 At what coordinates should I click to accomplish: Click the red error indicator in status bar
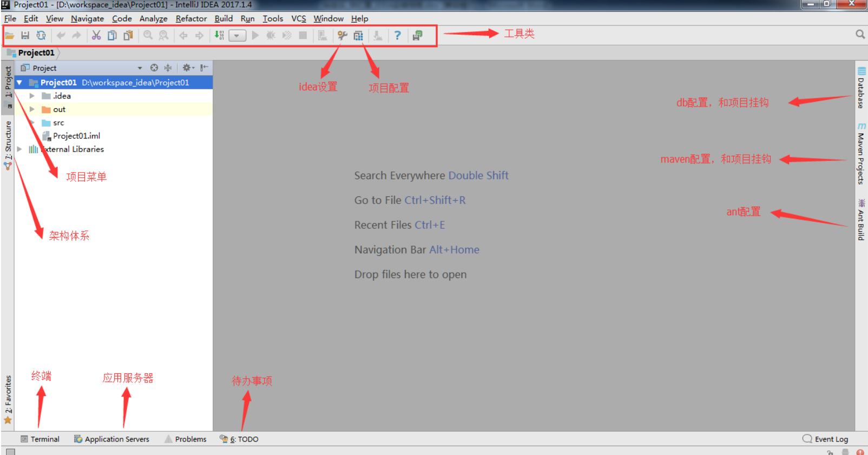pos(860,452)
